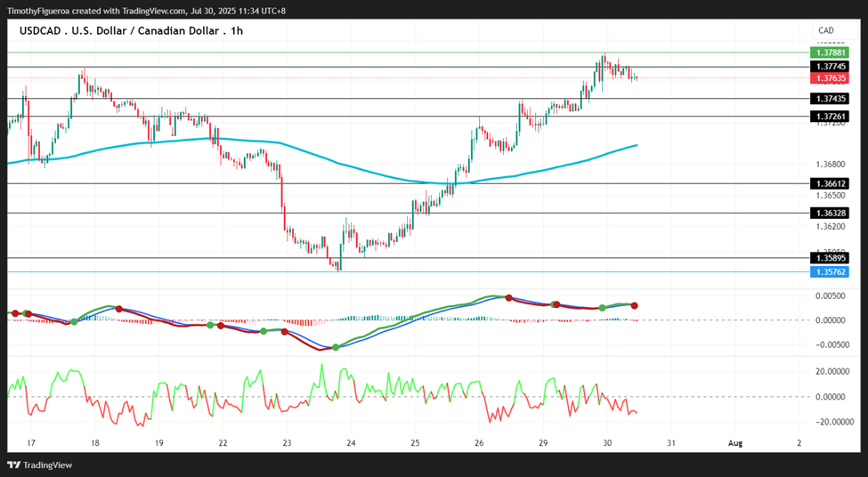This screenshot has height=477, width=868.
Task: Click the last red MACD crossover dot
Action: [x=635, y=305]
